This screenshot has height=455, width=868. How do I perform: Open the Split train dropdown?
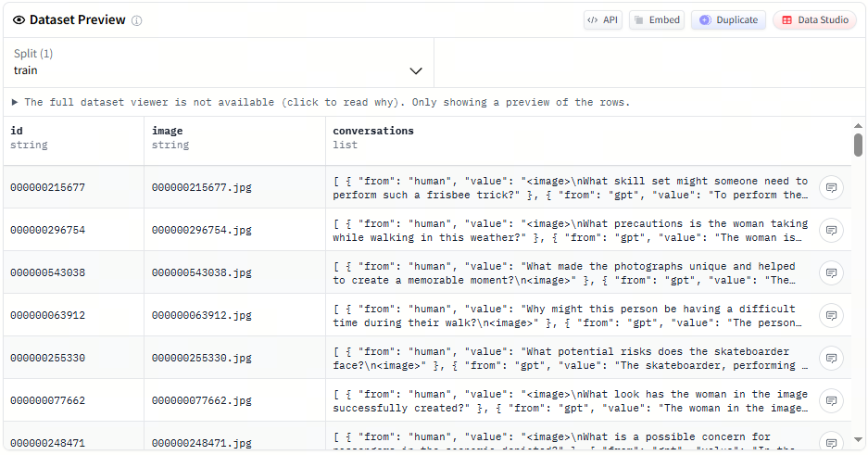(x=219, y=62)
